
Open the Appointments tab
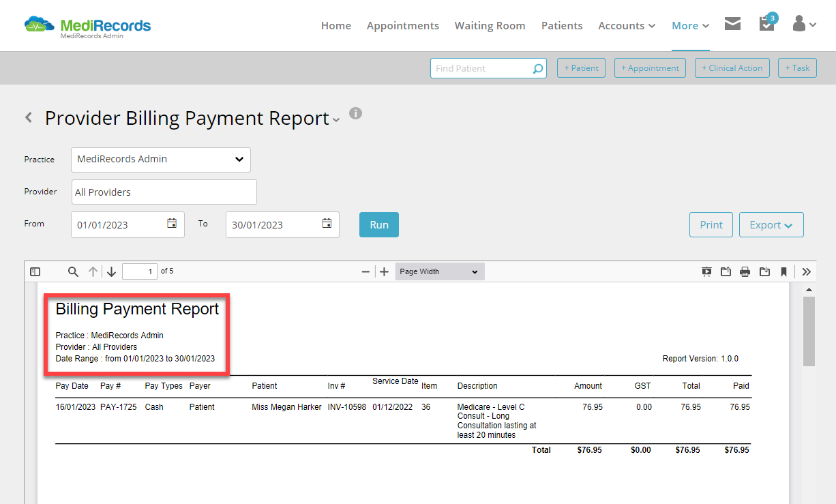coord(403,26)
